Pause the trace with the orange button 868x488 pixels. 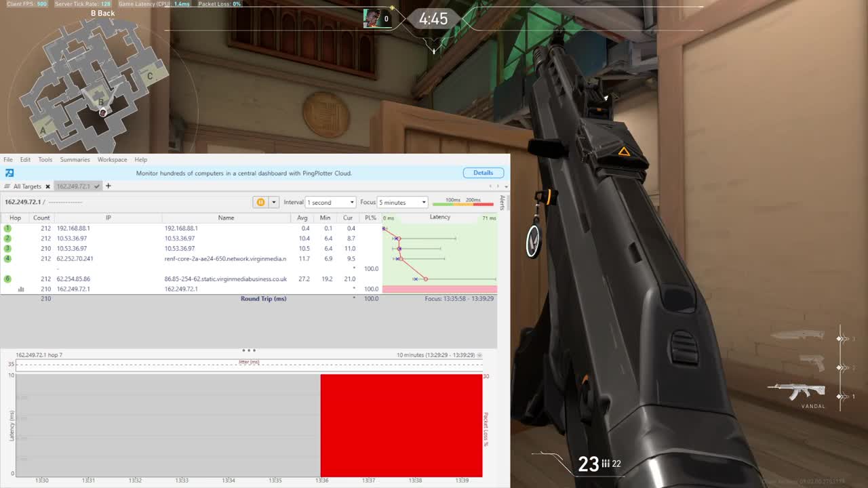[x=260, y=202]
